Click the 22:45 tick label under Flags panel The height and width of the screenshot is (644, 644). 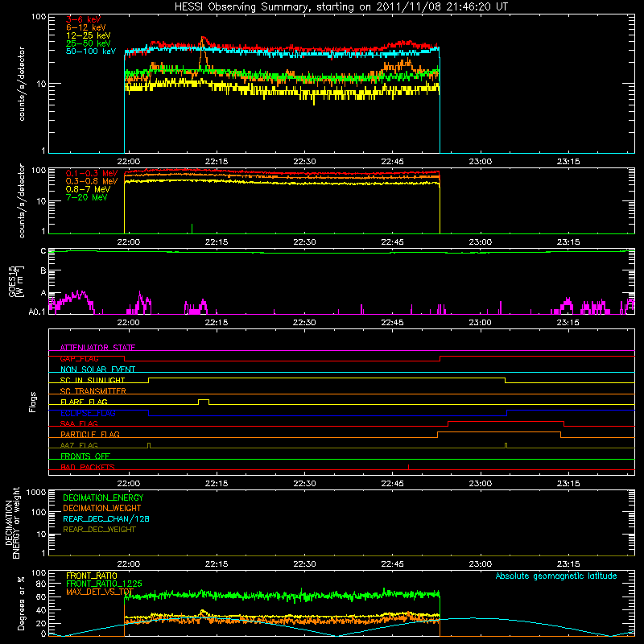392,484
